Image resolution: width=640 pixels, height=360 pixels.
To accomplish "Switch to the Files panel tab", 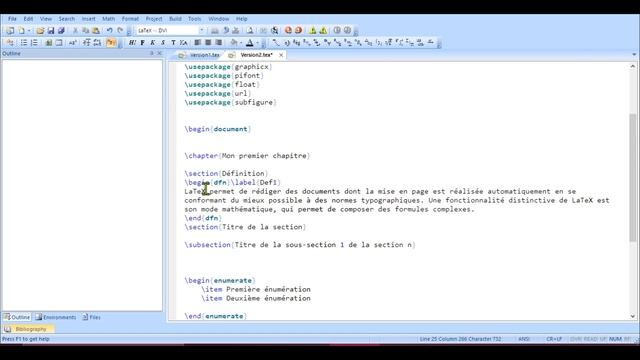I will (x=91, y=317).
